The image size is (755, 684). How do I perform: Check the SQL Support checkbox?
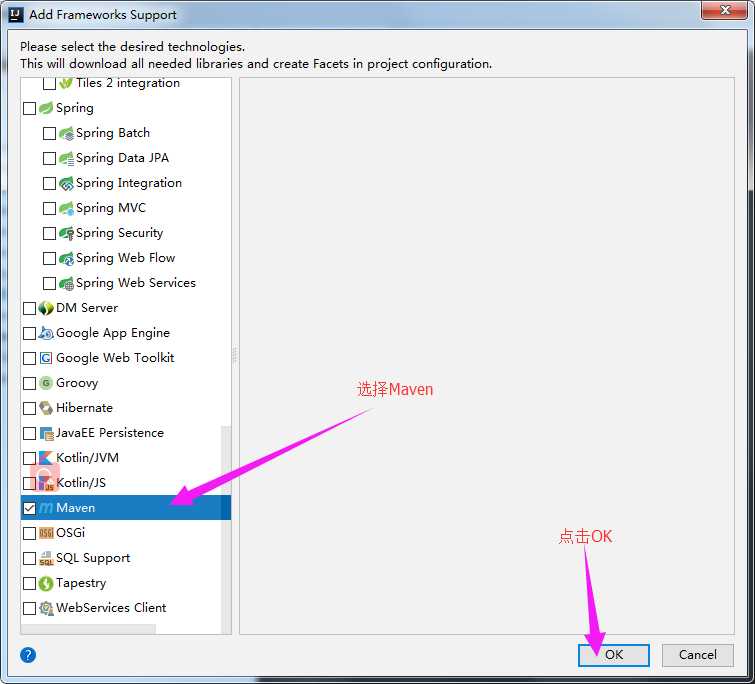(29, 558)
